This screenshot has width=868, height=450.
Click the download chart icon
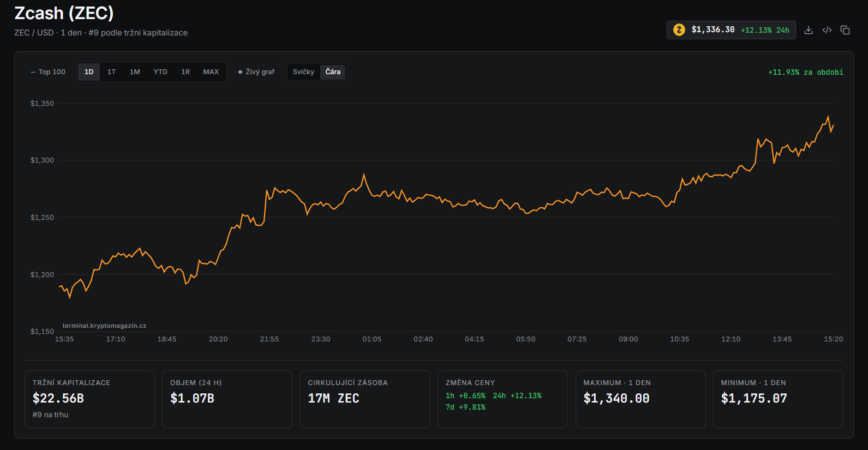click(809, 30)
